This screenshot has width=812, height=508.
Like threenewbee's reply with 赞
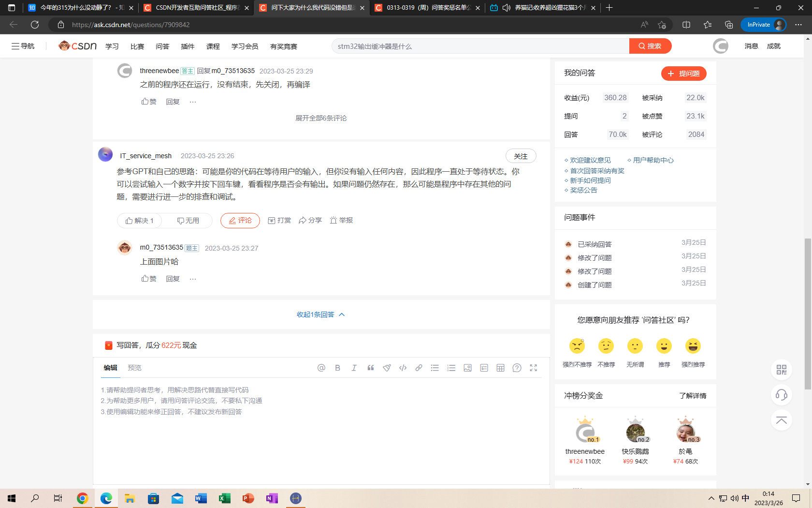tap(149, 102)
